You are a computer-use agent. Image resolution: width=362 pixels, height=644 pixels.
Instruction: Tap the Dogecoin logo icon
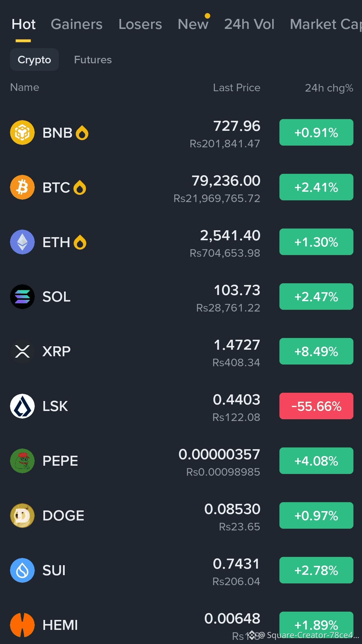pyautogui.click(x=22, y=516)
